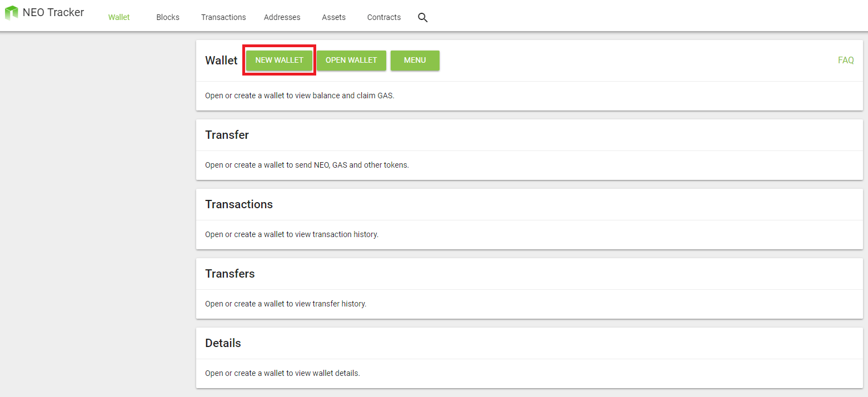Click the Transactions card heading
This screenshot has height=397, width=868.
[239, 204]
